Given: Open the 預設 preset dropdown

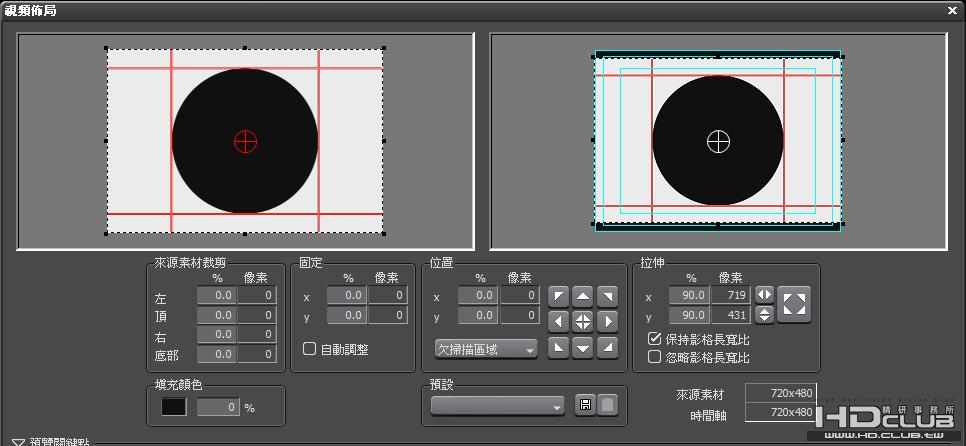Looking at the screenshot, I should [498, 406].
